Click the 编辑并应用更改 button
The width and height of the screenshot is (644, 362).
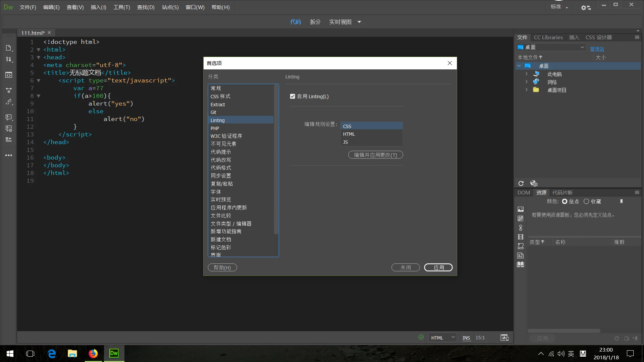click(x=375, y=155)
